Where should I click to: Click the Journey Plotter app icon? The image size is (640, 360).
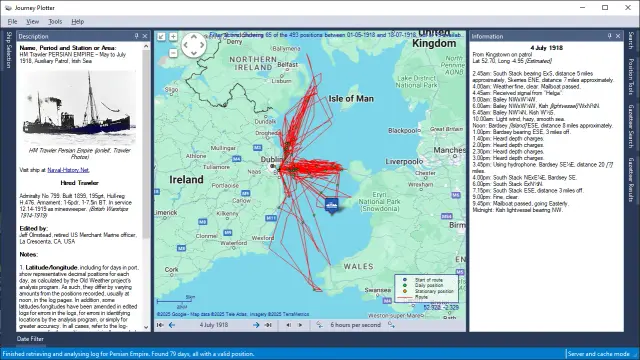(8, 8)
